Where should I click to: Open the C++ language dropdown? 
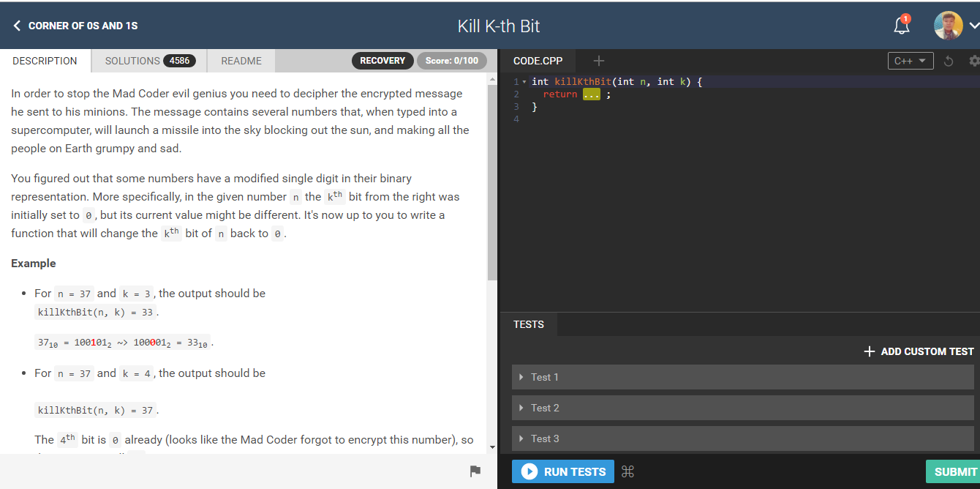click(910, 61)
